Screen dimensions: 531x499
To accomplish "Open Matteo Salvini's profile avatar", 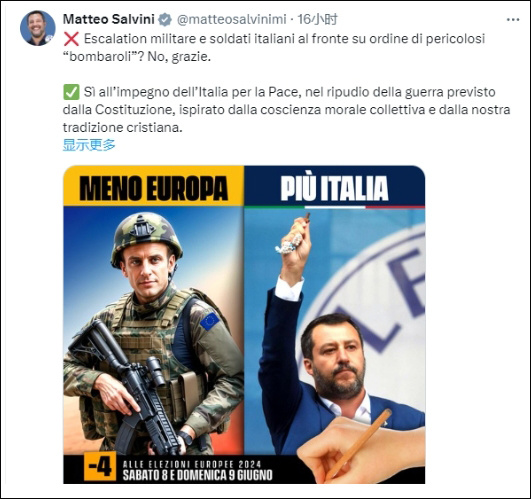I will tap(38, 28).
